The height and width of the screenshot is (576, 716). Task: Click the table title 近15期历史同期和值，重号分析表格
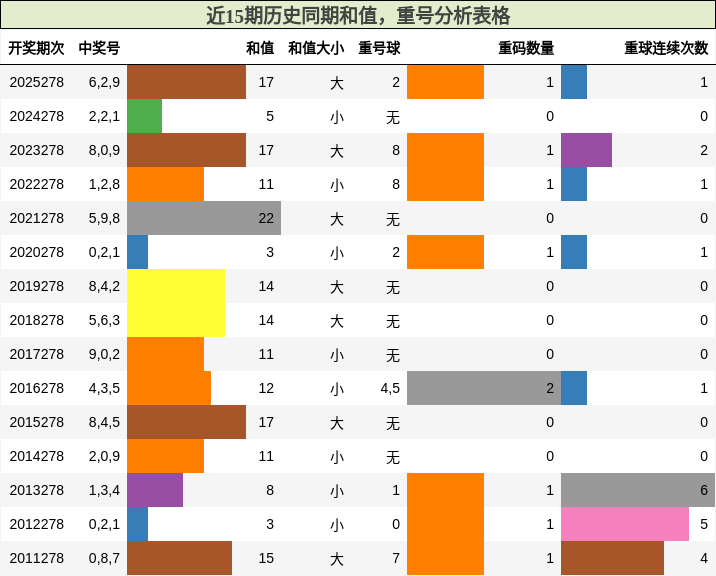(358, 16)
